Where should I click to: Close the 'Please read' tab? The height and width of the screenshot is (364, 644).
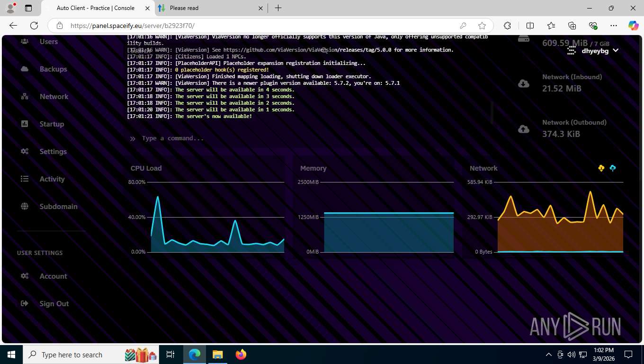click(x=260, y=8)
